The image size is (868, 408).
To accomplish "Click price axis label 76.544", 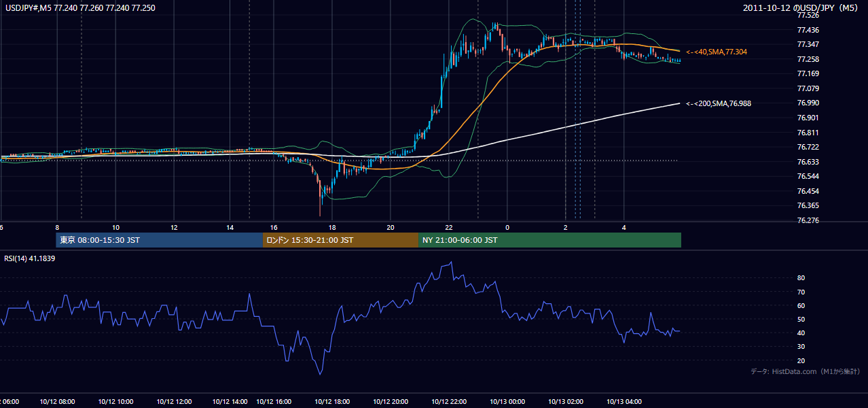I will pos(808,176).
